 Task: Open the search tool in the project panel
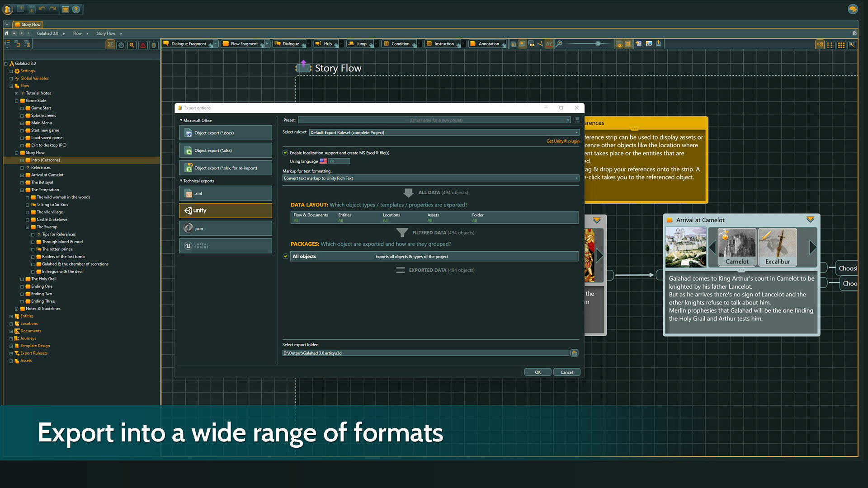[x=132, y=45]
